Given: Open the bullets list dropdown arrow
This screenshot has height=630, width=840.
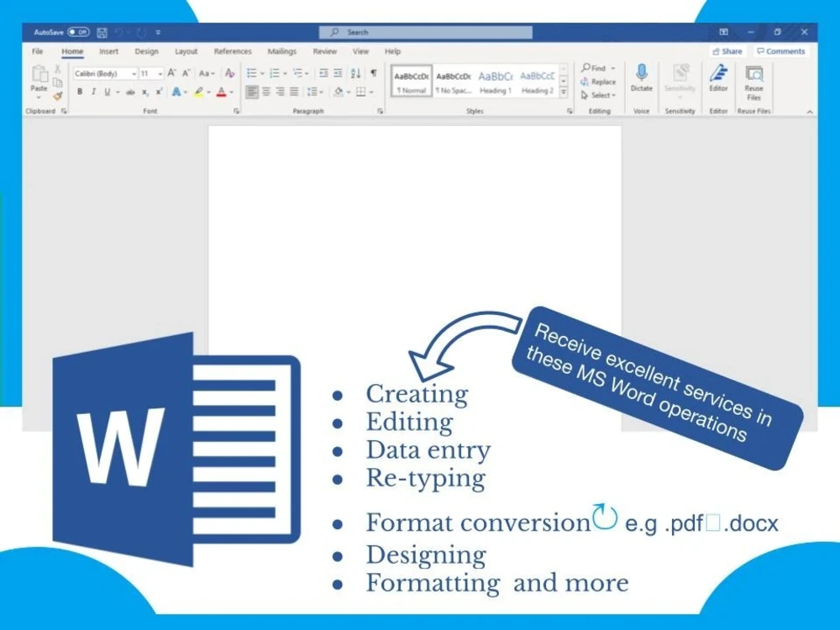Looking at the screenshot, I should tap(262, 73).
